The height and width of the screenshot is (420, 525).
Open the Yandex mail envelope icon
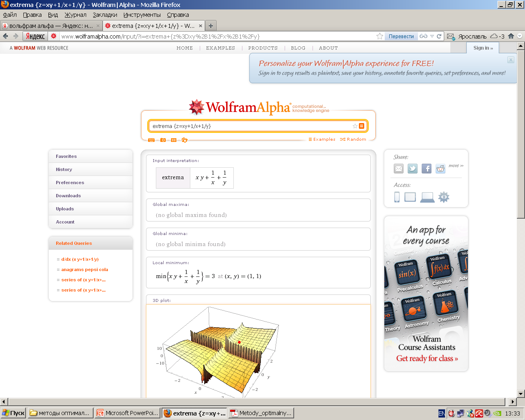tap(451, 37)
